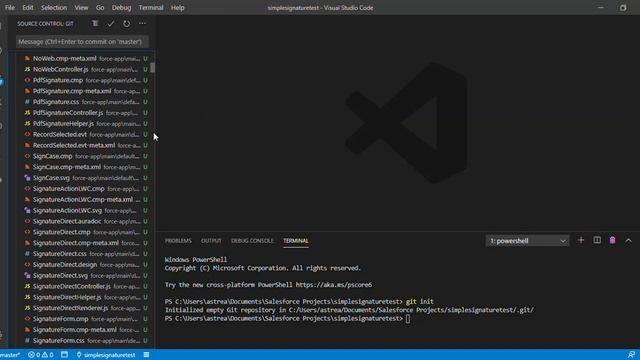Click simplesignaturetest org in status bar
Viewport: 640px width, 360px height.
click(x=106, y=355)
